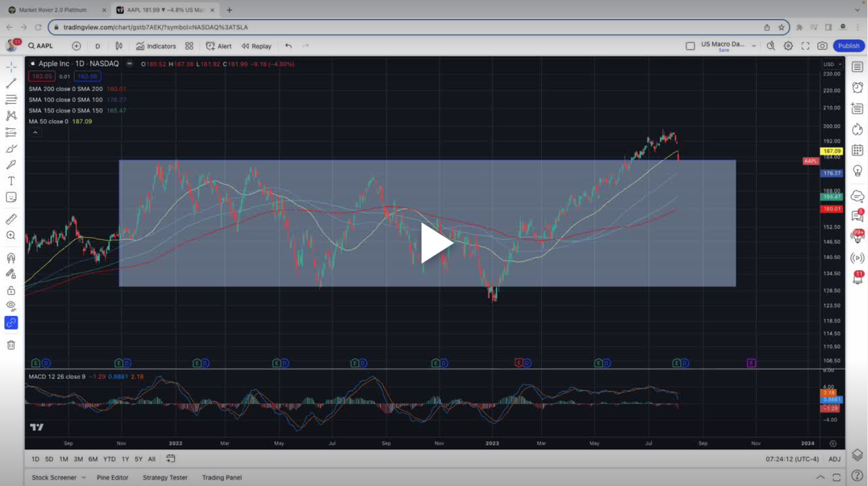Viewport: 868px width, 486px height.
Task: Open the XABCD Pattern drawing tool
Action: coord(10,115)
